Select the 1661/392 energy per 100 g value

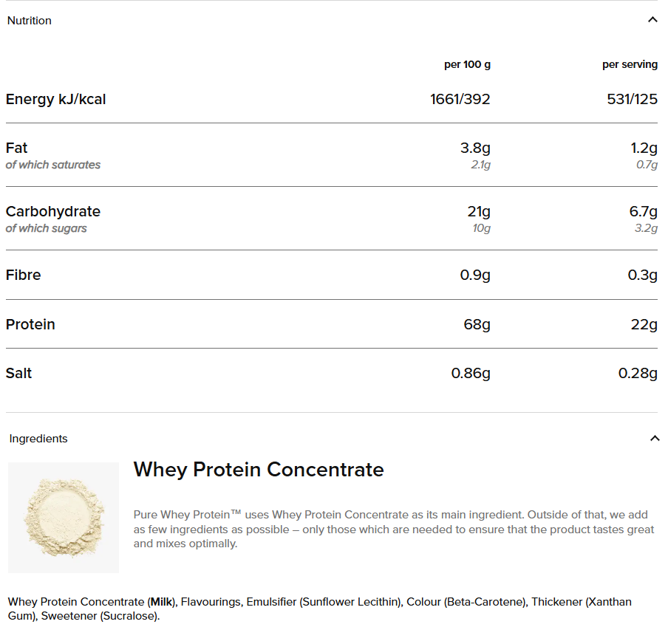tap(460, 99)
